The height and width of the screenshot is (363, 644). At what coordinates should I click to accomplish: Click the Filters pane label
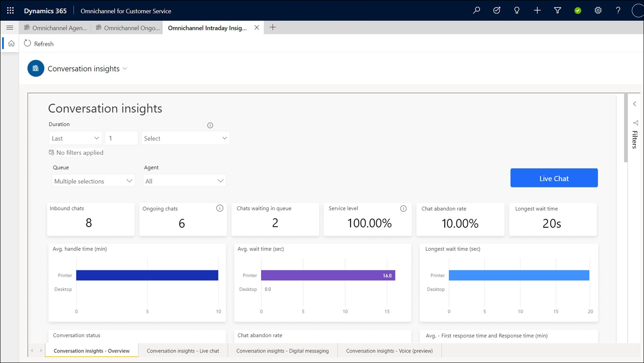[634, 140]
